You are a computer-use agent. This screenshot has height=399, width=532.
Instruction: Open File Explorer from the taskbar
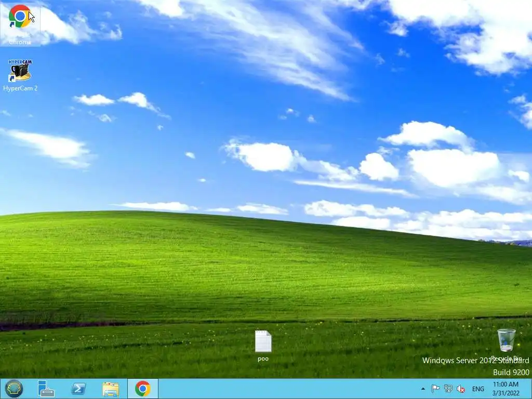tap(111, 389)
